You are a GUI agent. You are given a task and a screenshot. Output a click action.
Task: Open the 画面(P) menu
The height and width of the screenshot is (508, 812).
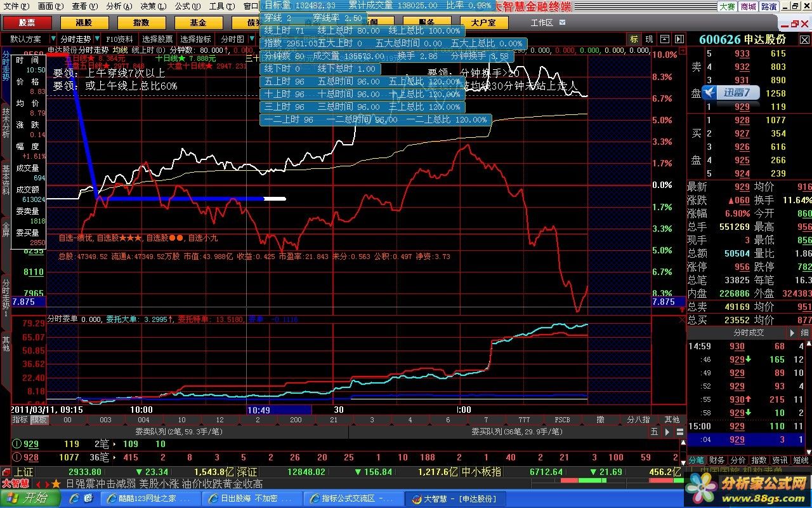[50, 6]
